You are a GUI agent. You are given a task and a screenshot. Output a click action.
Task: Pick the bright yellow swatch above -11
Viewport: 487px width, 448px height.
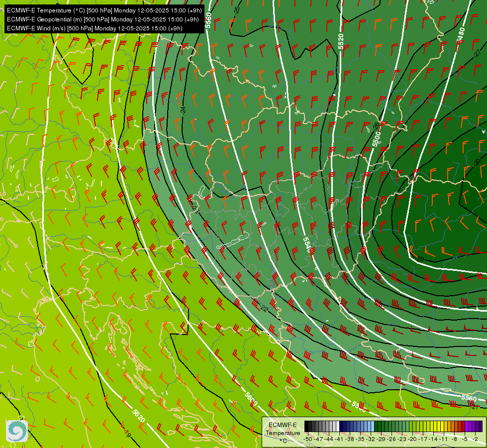click(442, 426)
